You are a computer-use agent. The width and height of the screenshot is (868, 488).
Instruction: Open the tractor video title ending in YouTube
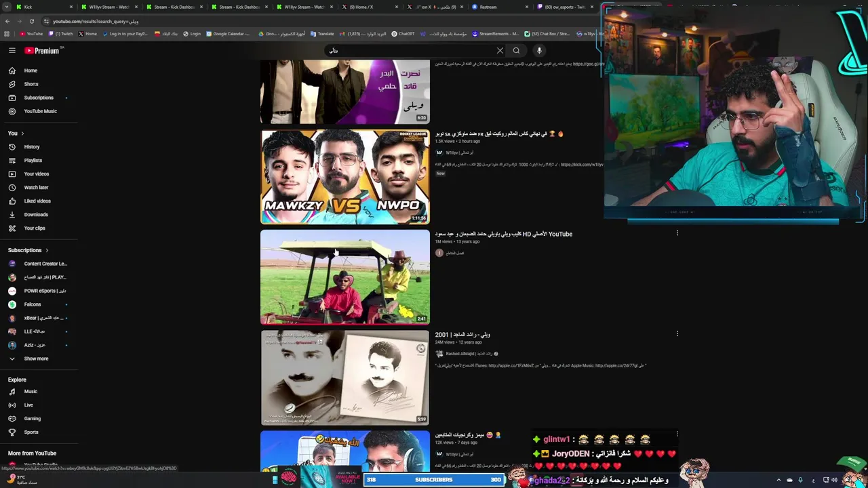[504, 235]
